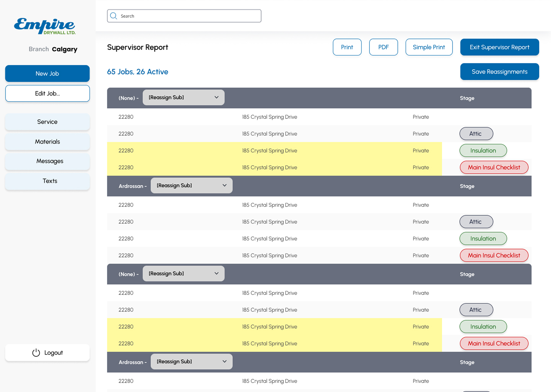Image resolution: width=551 pixels, height=392 pixels.
Task: Click the 65 Jobs, 26 Active link
Action: click(x=137, y=72)
